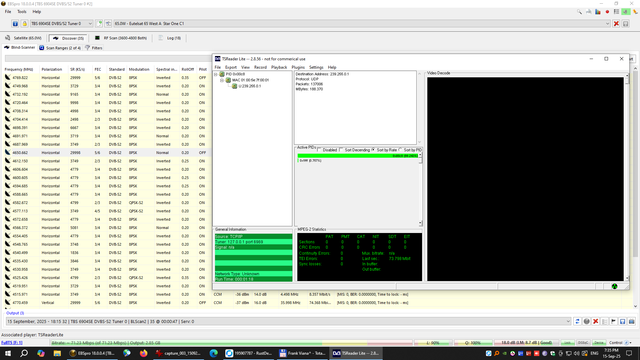Click the taskbar search icon
This screenshot has width=640, height=360.
(x=24, y=353)
